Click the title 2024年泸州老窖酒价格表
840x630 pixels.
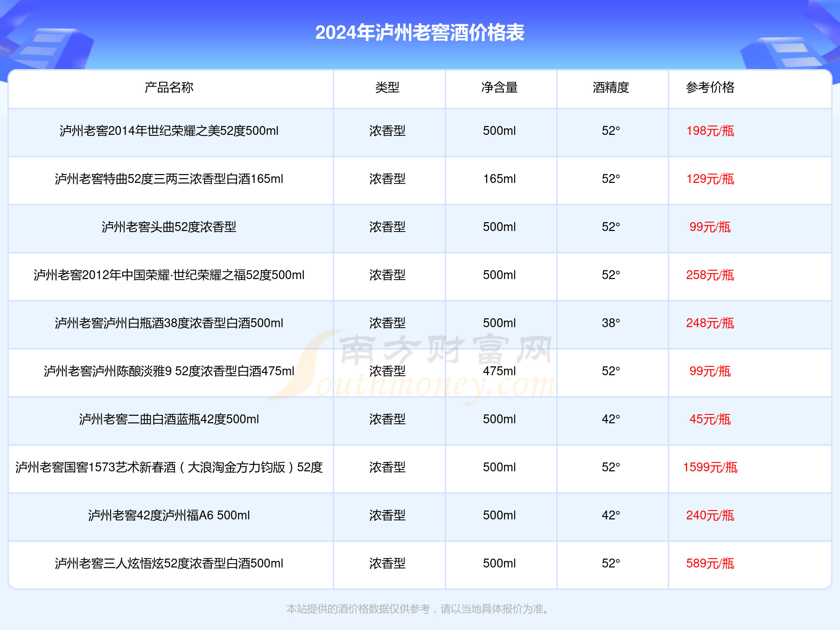420,33
